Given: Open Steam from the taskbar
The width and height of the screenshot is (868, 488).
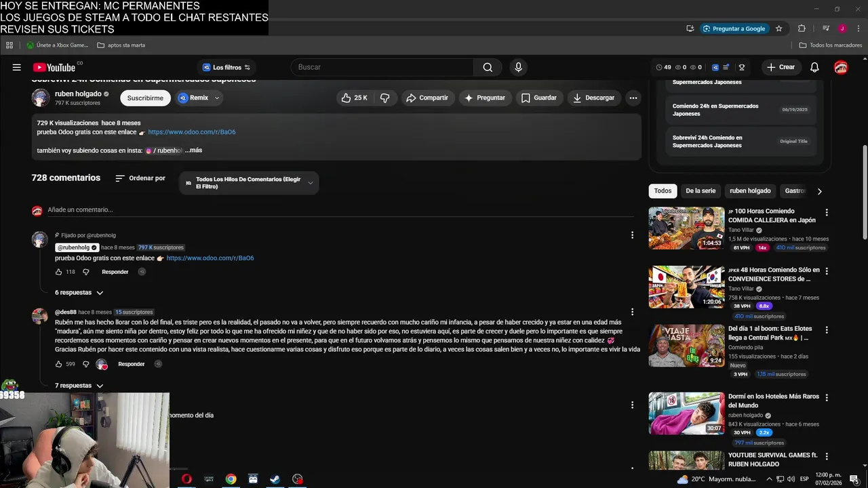Looking at the screenshot, I should coord(275,479).
